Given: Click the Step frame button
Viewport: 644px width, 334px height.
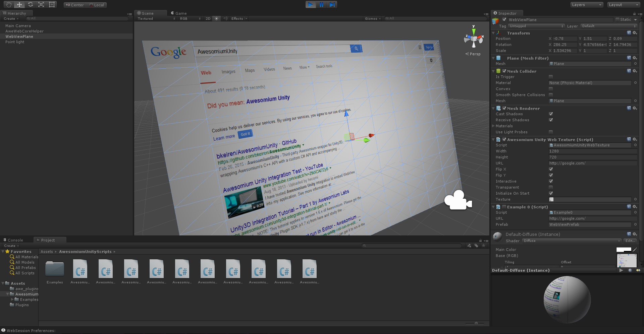Looking at the screenshot, I should click(332, 5).
